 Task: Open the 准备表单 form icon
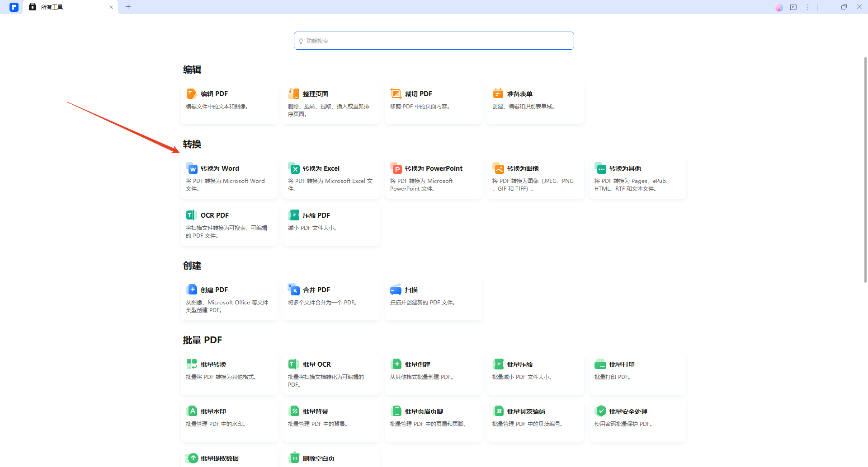click(498, 94)
